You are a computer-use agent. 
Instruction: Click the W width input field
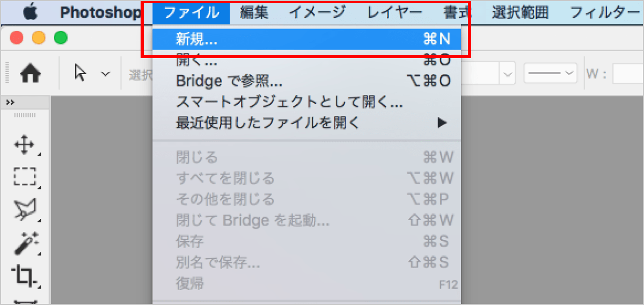tap(628, 74)
